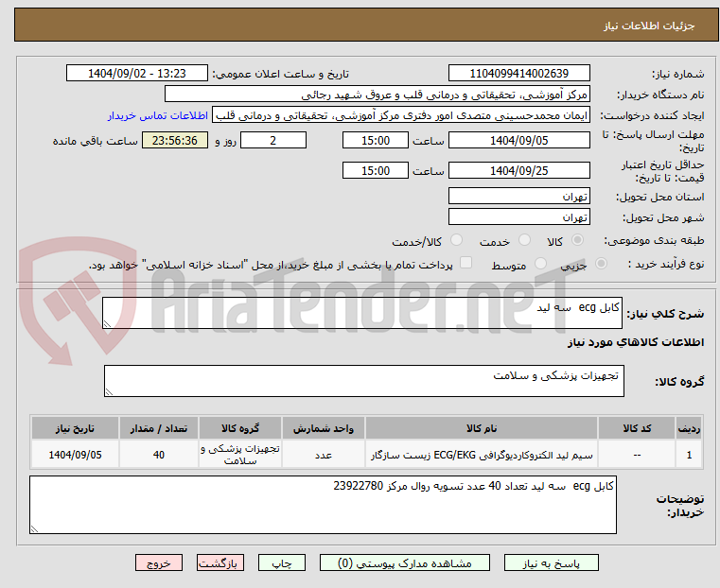The height and width of the screenshot is (588, 720).
Task: Click the استان محل تحویل field تهران
Action: pos(518,197)
